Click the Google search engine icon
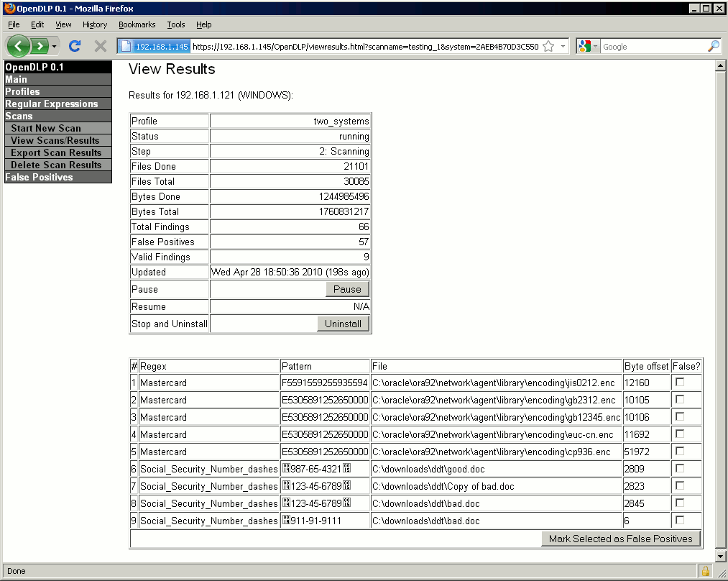This screenshot has height=581, width=728. (x=584, y=47)
